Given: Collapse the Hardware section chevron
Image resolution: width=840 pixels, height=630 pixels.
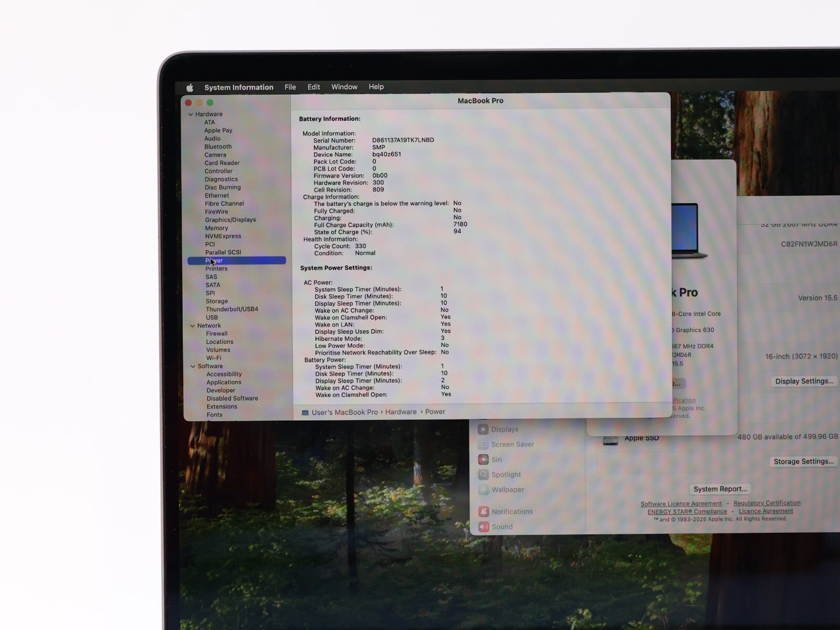Looking at the screenshot, I should click(191, 114).
